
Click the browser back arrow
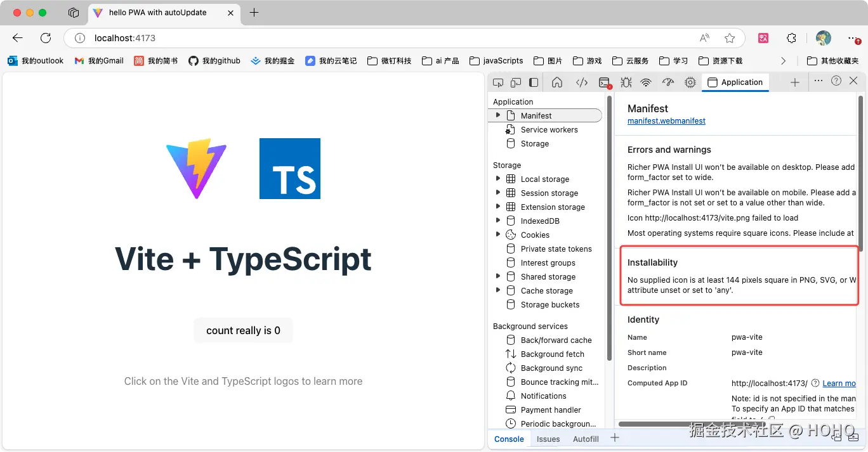[18, 38]
